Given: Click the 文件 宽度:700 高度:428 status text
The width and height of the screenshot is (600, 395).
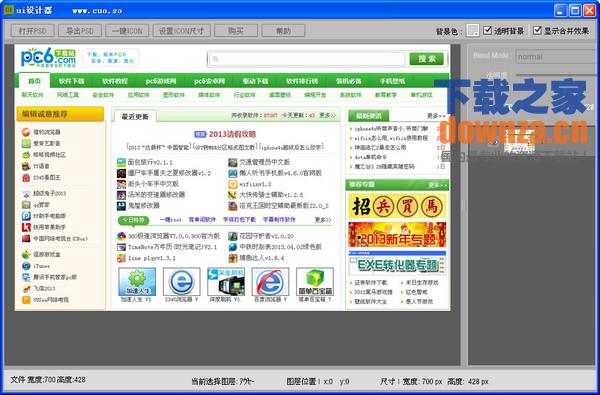Looking at the screenshot, I should pyautogui.click(x=48, y=380).
